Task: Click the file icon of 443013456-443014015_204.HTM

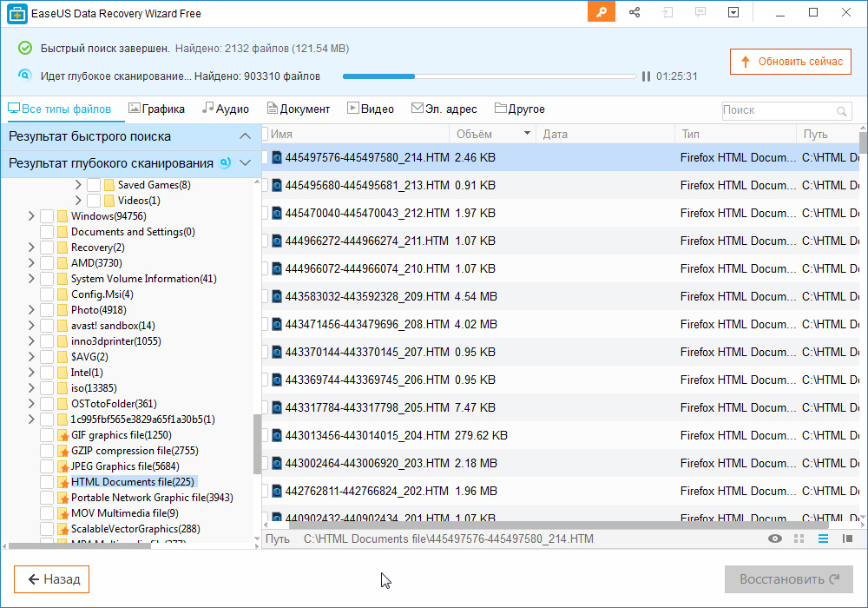Action: click(x=277, y=436)
